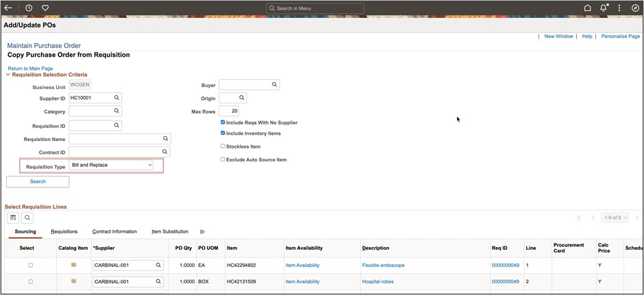Select the Hospital robes row checkbox
Screen dimensions: 644x295
tap(30, 281)
